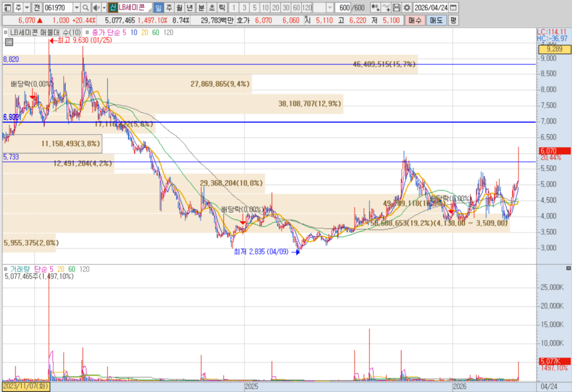This screenshot has width=572, height=392.
Task: Click the 2025 timeline marker
Action: coord(251,386)
